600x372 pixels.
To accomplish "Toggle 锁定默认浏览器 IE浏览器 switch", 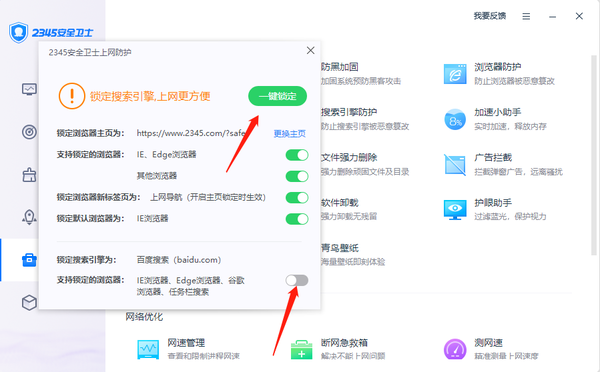I will (297, 219).
